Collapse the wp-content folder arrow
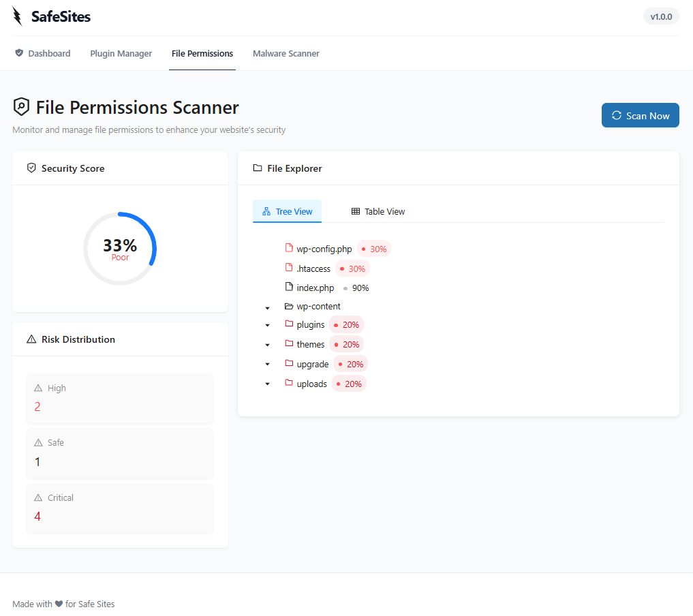The height and width of the screenshot is (616, 693). [x=268, y=307]
